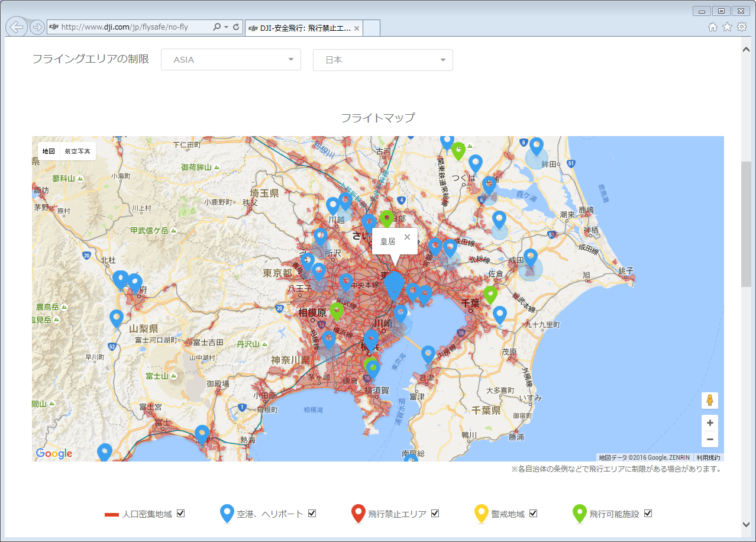Refresh the page using the reload icon
Screen dimensions: 756x542
pyautogui.click(x=236, y=27)
